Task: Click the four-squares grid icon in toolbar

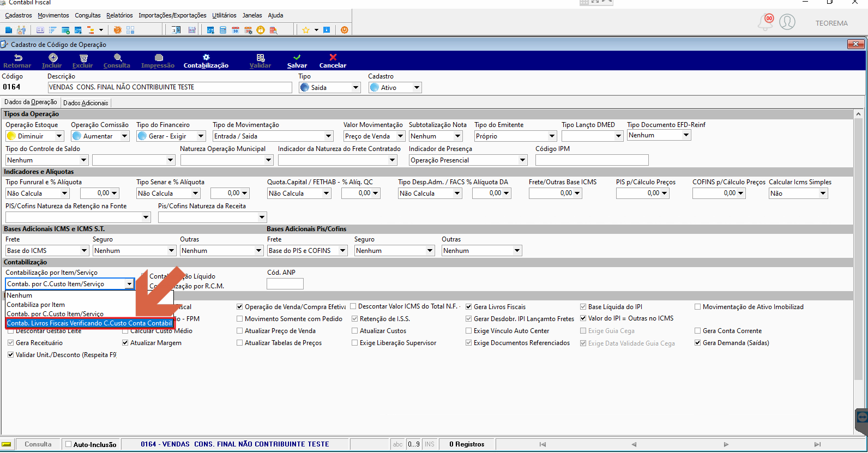Action: (x=130, y=30)
